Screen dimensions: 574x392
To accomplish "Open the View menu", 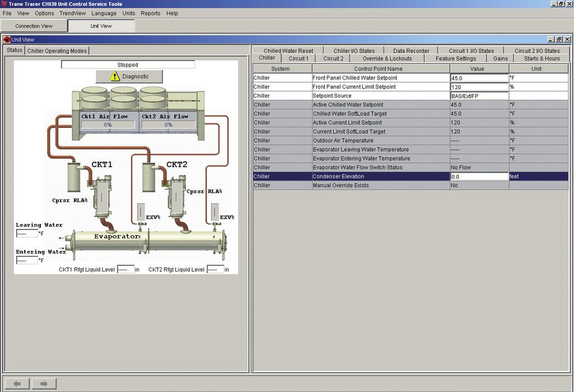I will [x=23, y=13].
